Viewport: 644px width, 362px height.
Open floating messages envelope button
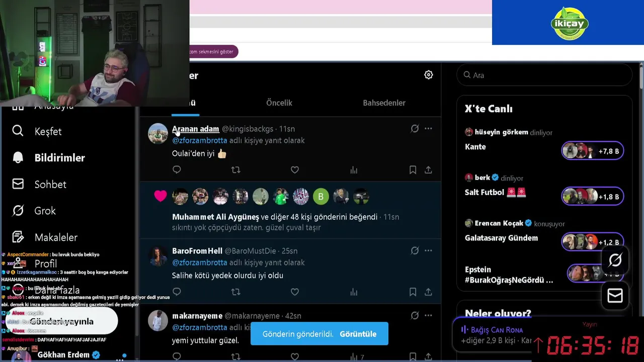point(615,296)
